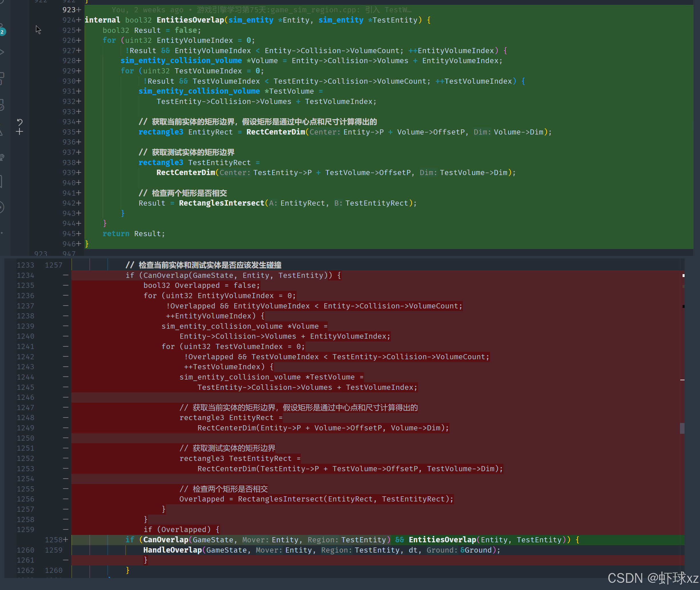Click the lower diff panel's vertical scrollbar thumb
Image resolution: width=700 pixels, height=590 pixels.
pos(682,428)
